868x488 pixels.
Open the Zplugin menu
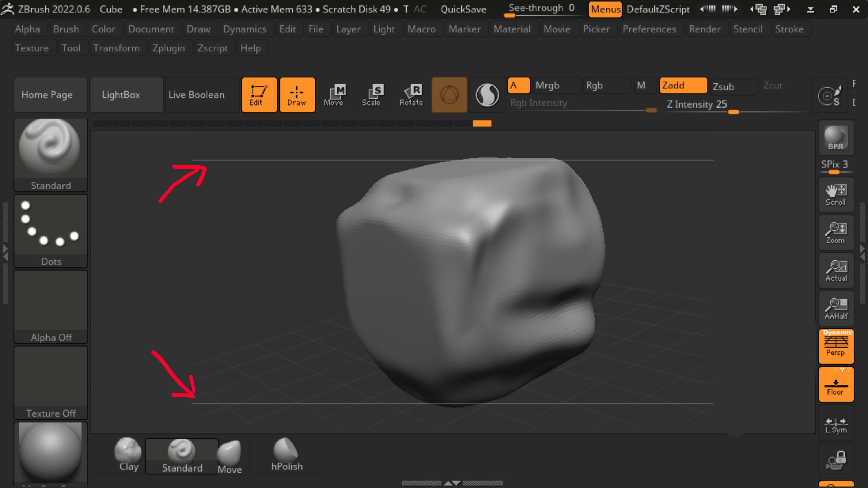point(168,48)
